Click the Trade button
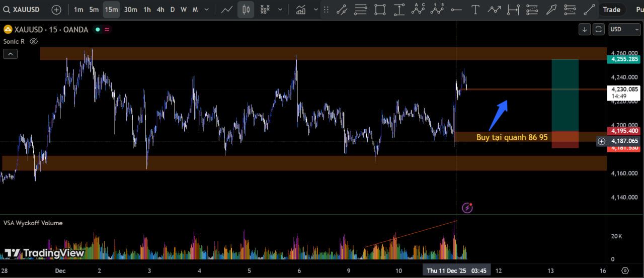This screenshot has height=278, width=644. (611, 10)
